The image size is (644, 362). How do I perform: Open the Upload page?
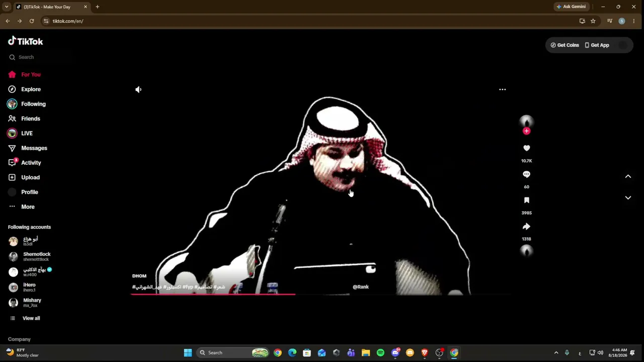point(24,177)
